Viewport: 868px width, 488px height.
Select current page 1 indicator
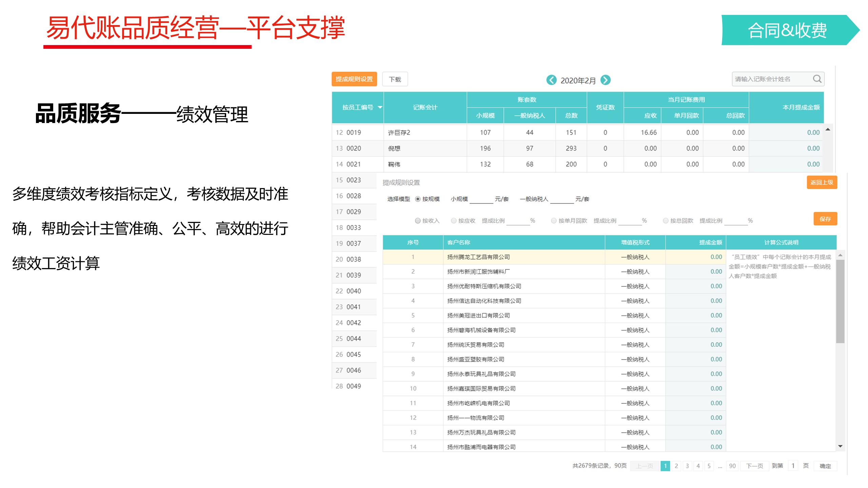click(x=665, y=466)
